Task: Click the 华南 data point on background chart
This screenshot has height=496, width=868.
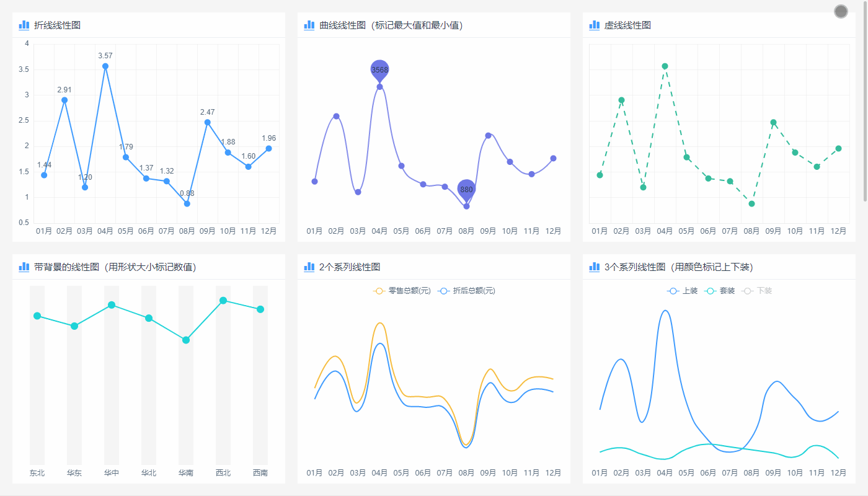Action: [x=186, y=340]
